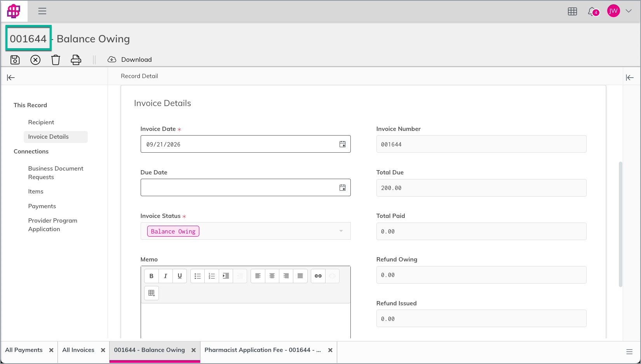Toggle bold in the Memo editor
Viewport: 641px width, 364px height.
click(x=152, y=276)
